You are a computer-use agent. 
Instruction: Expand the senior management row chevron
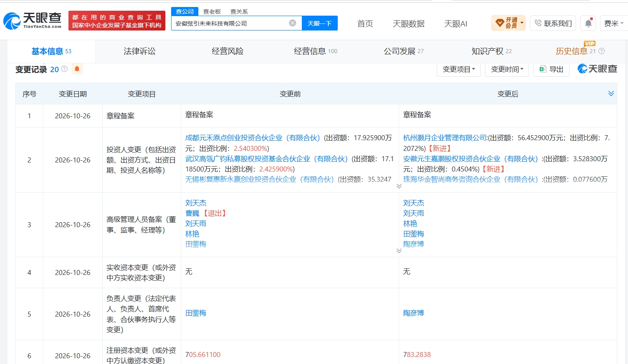[399, 251]
